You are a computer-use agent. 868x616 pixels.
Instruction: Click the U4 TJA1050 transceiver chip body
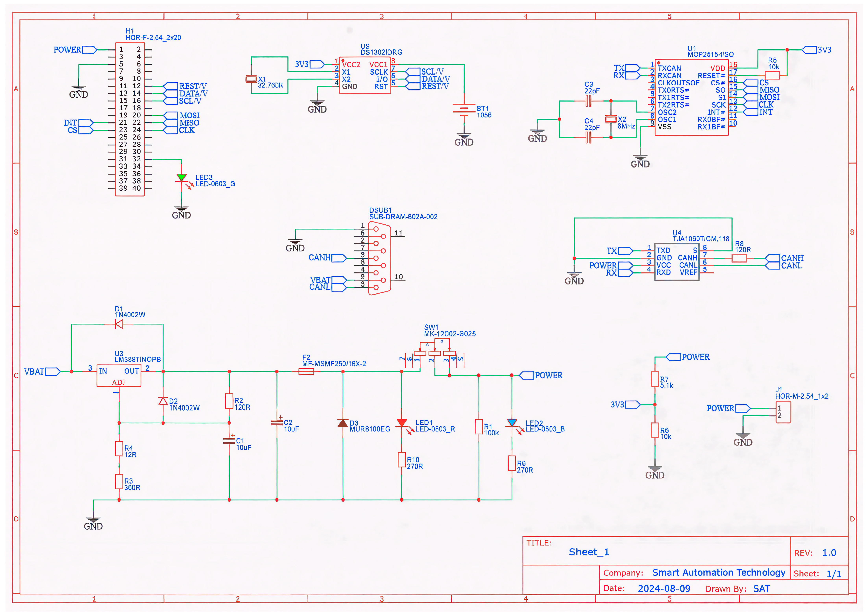676,262
